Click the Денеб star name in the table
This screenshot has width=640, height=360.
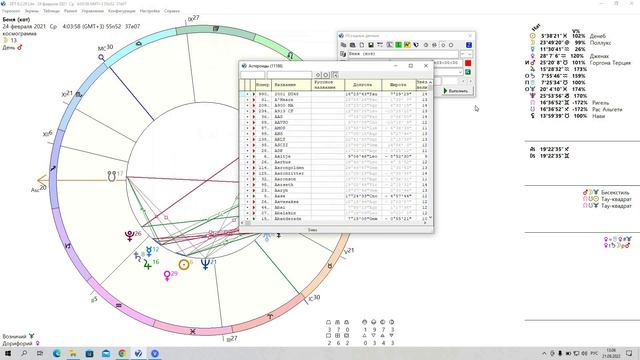pos(598,36)
